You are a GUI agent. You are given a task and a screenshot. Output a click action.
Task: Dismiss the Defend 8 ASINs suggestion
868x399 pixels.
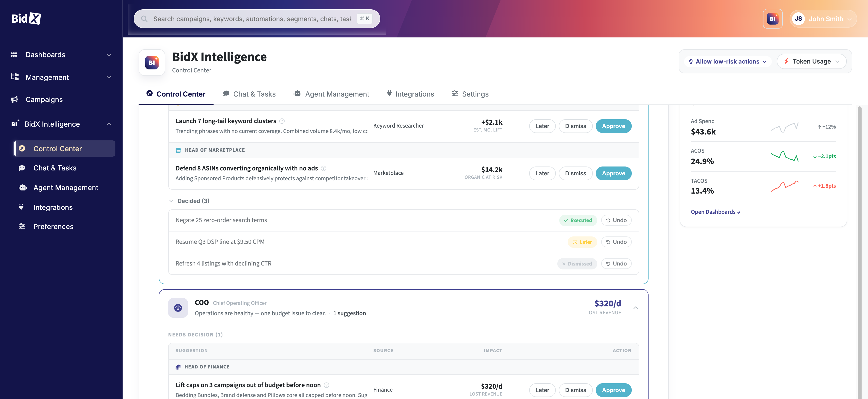point(575,173)
